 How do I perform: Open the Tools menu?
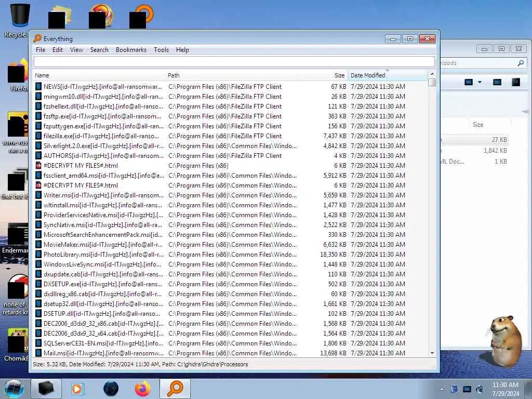tap(161, 50)
